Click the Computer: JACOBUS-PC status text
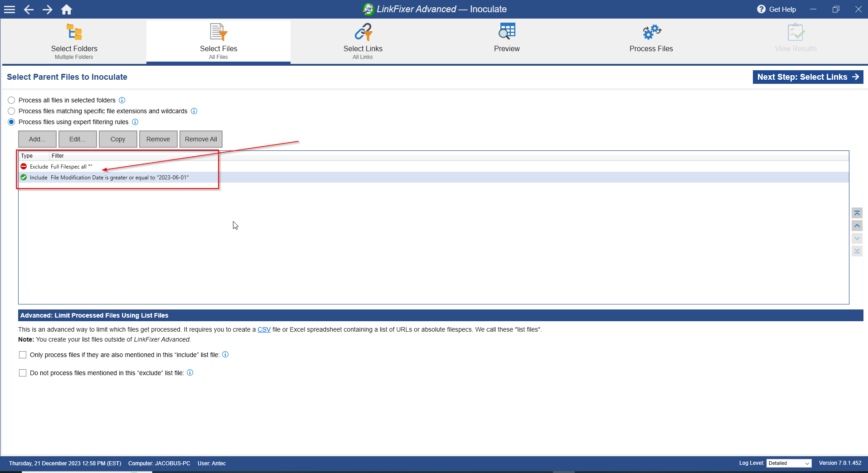The image size is (868, 473). [159, 463]
